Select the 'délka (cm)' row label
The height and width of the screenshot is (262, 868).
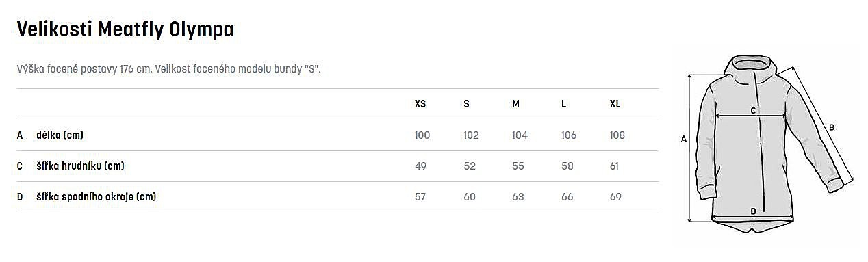point(60,135)
